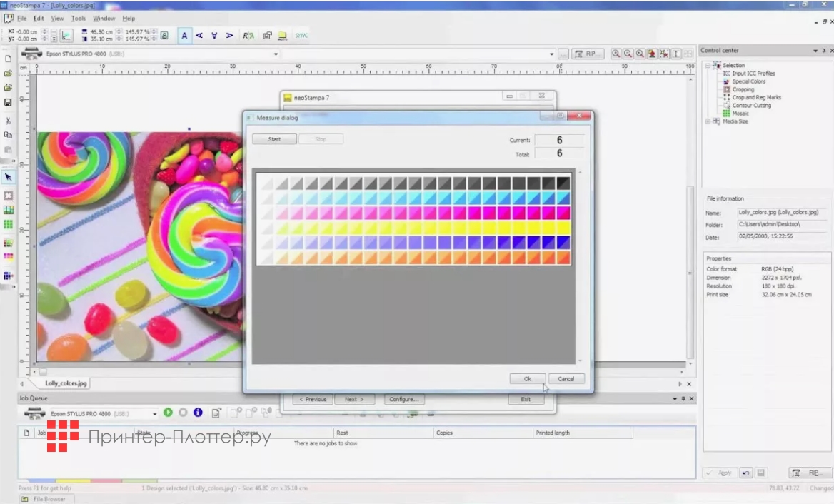
Task: Click the blue info icon in Job Queue
Action: (198, 413)
